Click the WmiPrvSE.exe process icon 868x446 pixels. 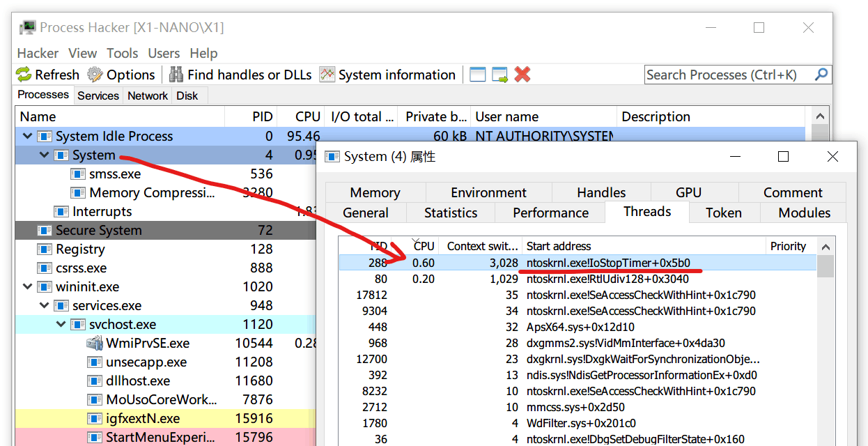95,343
